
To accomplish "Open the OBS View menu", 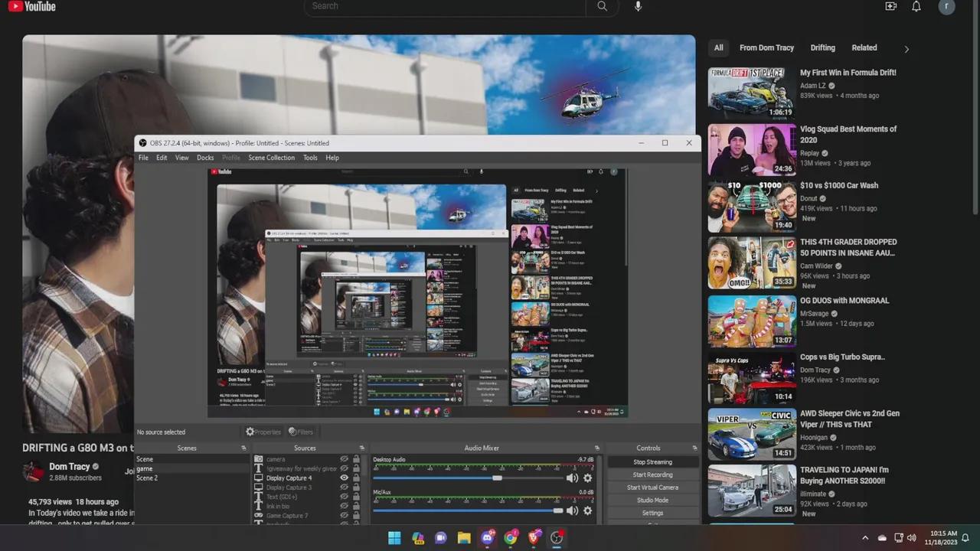I will point(181,158).
